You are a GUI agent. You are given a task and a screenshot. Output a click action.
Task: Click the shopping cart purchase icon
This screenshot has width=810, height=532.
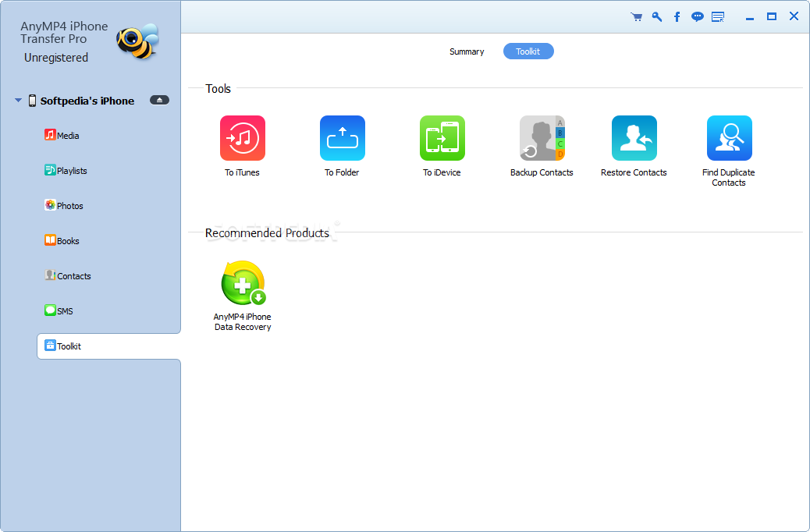pos(637,17)
